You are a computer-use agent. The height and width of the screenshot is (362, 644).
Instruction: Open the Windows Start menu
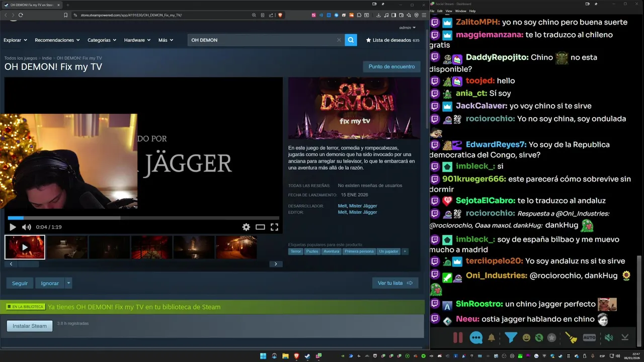(263, 356)
